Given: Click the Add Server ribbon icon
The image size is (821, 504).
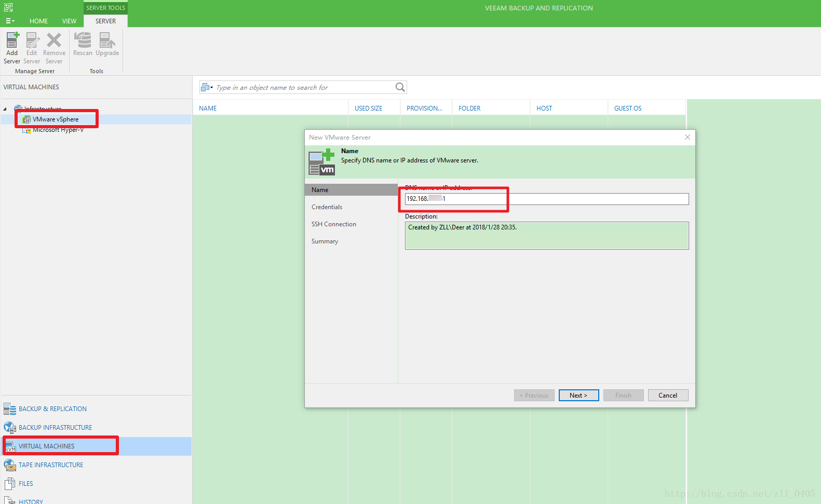Looking at the screenshot, I should [12, 48].
